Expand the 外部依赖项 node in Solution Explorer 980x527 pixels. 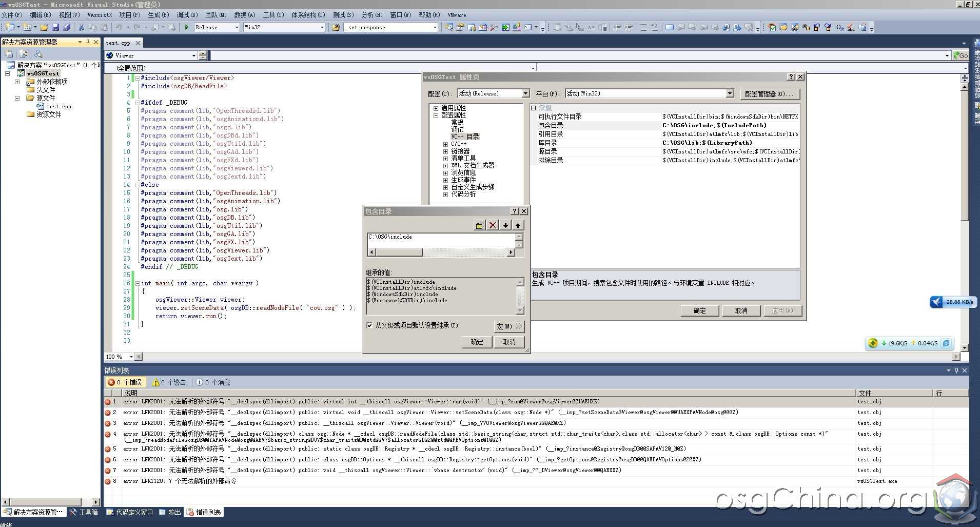[x=17, y=82]
